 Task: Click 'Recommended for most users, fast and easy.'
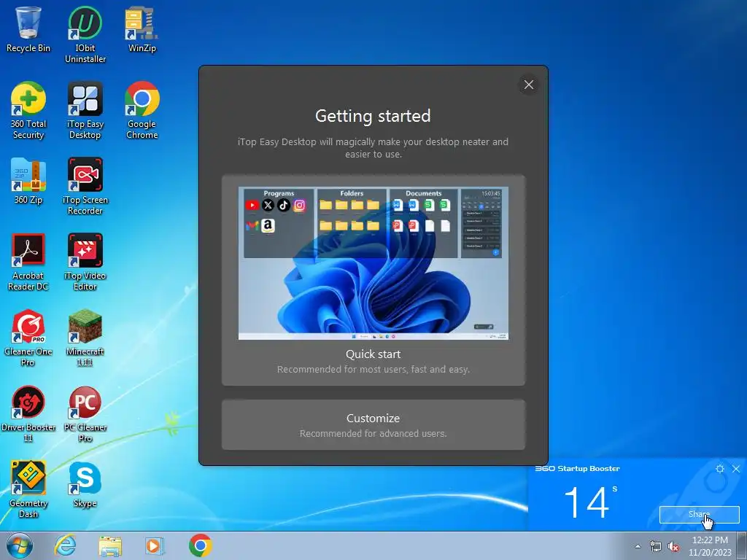(x=373, y=369)
